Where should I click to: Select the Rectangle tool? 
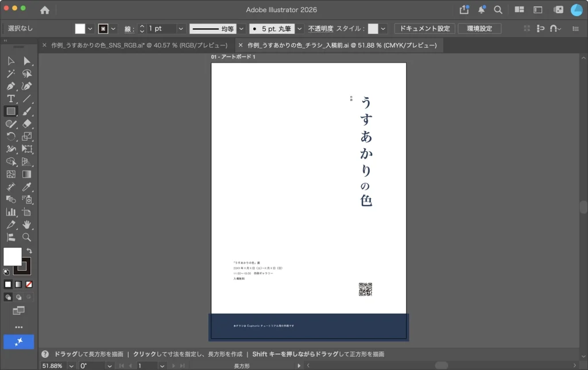click(11, 111)
